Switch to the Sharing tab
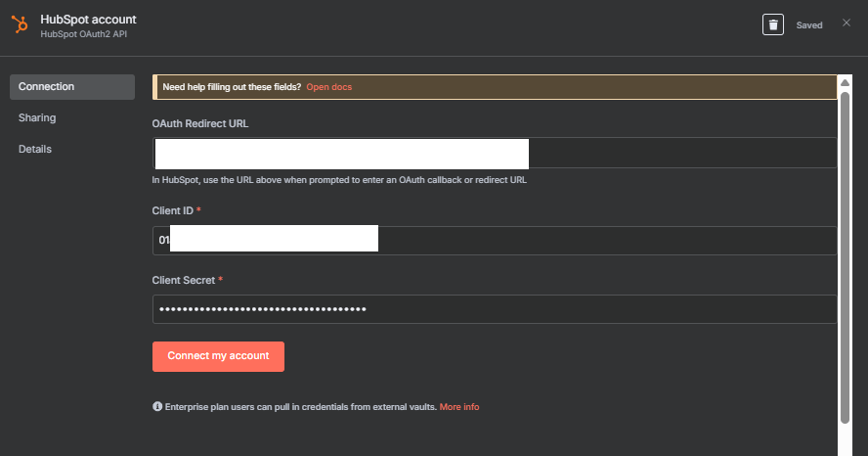The image size is (868, 456). click(x=37, y=118)
